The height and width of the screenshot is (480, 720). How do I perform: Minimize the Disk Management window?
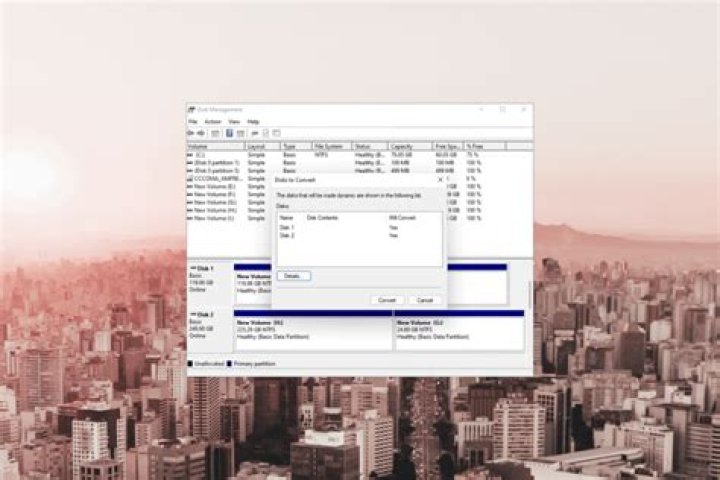click(482, 109)
